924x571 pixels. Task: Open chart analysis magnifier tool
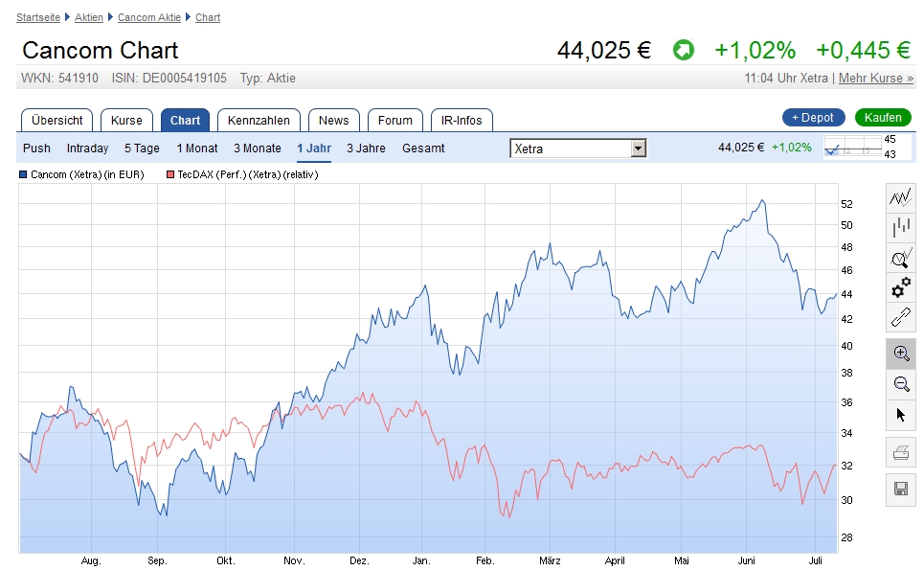900,258
